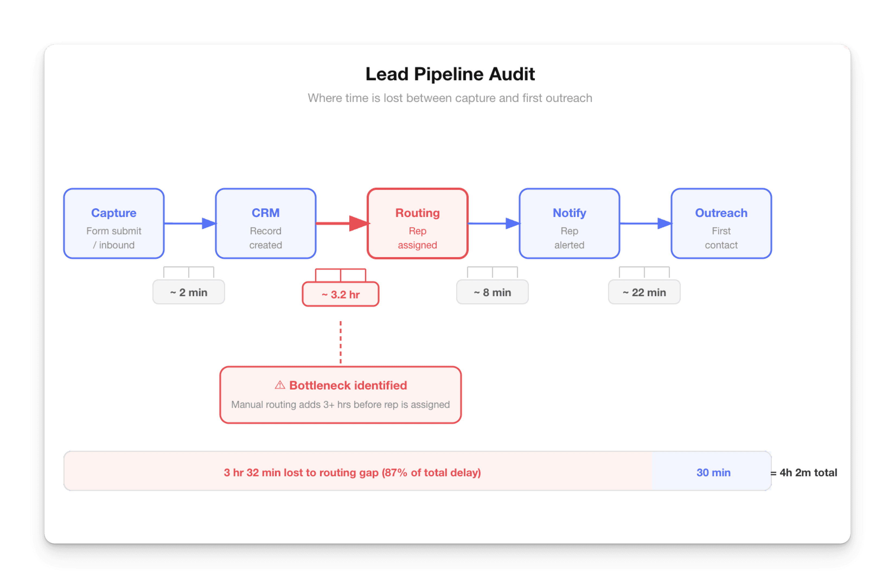895x588 pixels.
Task: Select the Capture stage box
Action: click(x=114, y=223)
